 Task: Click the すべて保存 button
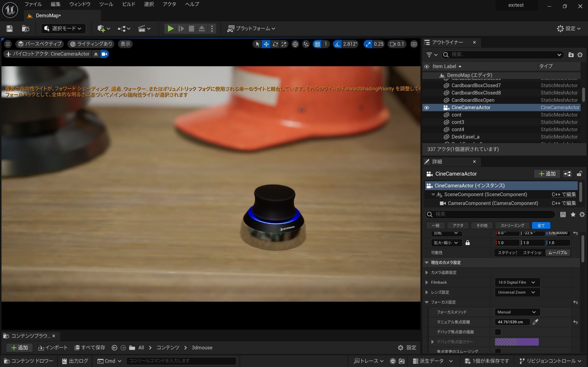point(90,348)
